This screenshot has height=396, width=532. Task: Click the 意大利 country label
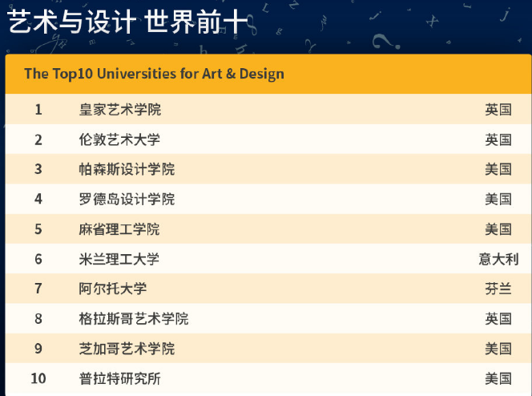click(498, 259)
